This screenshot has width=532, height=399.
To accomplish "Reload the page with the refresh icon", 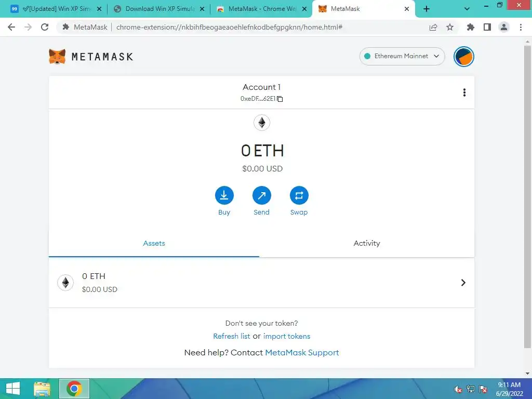I will (45, 27).
